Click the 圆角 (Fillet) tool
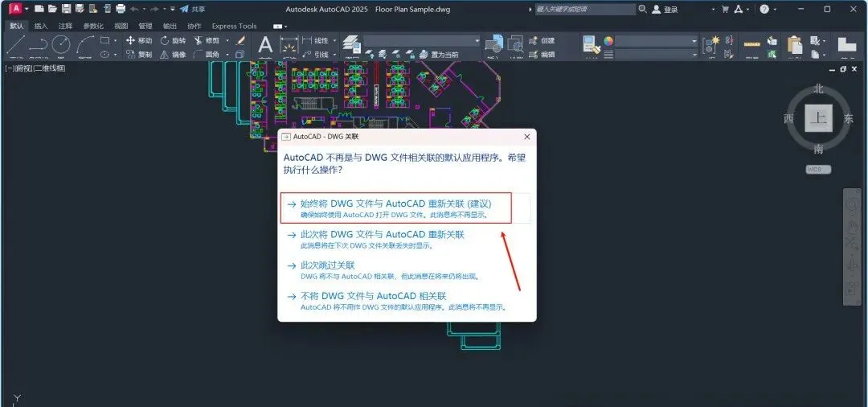 (207, 54)
